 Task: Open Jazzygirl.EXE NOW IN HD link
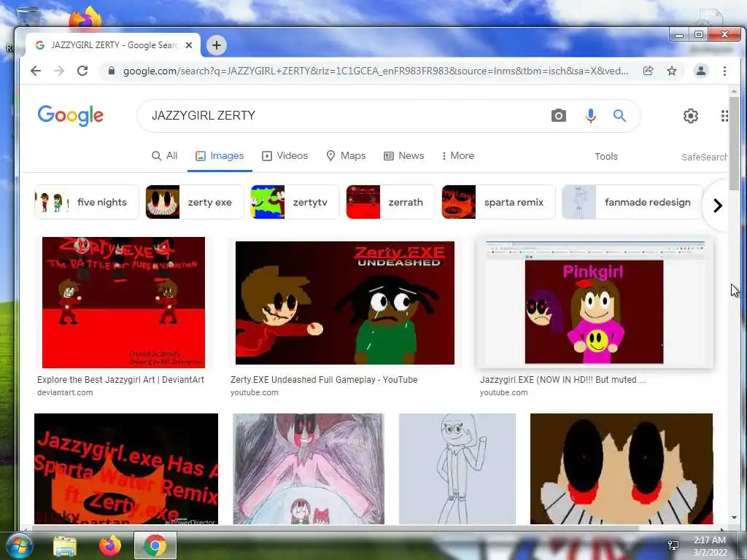point(562,379)
